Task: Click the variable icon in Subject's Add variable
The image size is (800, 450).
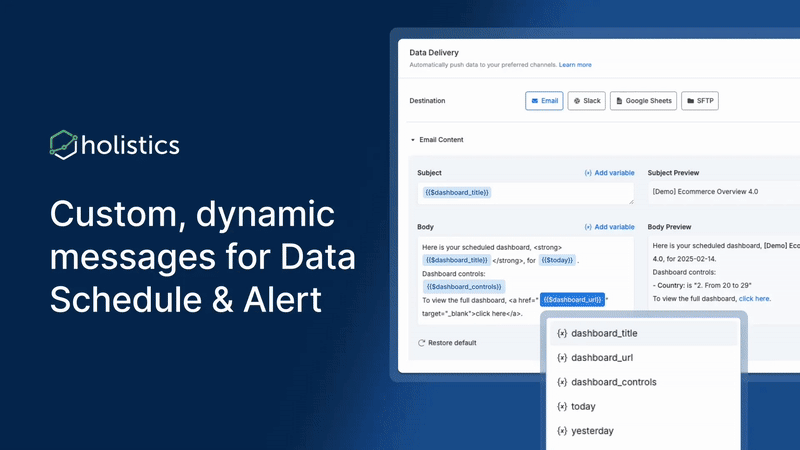Action: coord(588,173)
